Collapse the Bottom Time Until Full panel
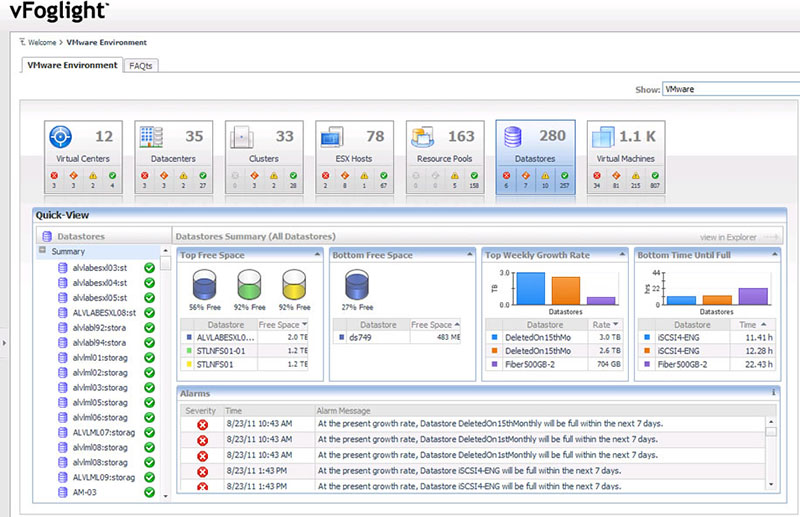 click(774, 254)
